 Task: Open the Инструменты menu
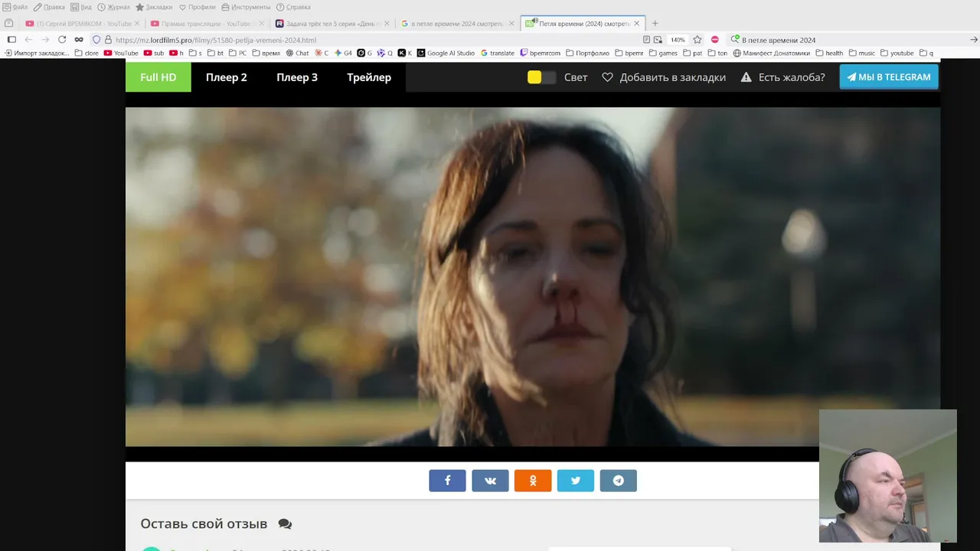coord(246,7)
